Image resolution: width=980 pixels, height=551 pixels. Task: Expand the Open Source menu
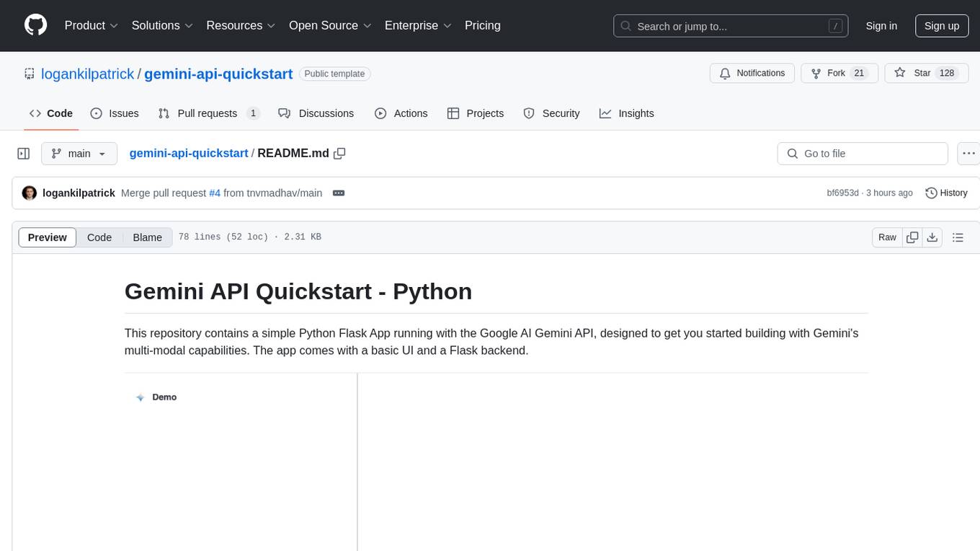point(330,25)
